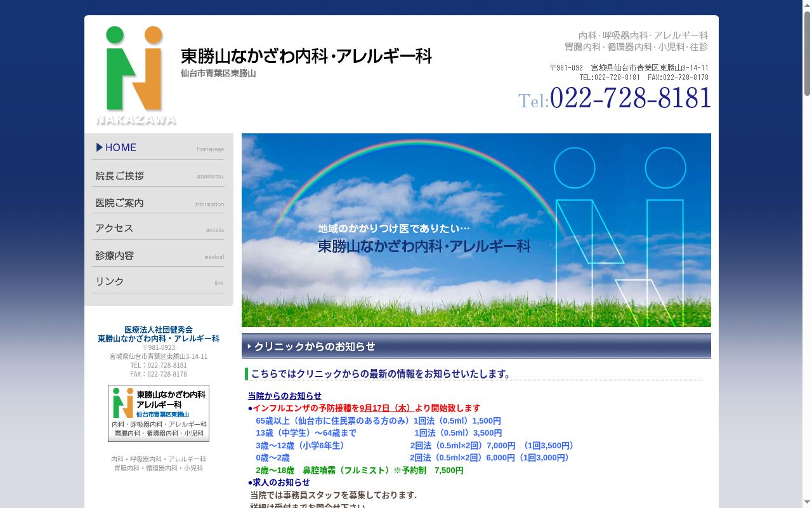The width and height of the screenshot is (812, 508).
Task: Click the sidebar address 宮城県仙台市青葉区東勝山3-14-11
Action: [159, 356]
